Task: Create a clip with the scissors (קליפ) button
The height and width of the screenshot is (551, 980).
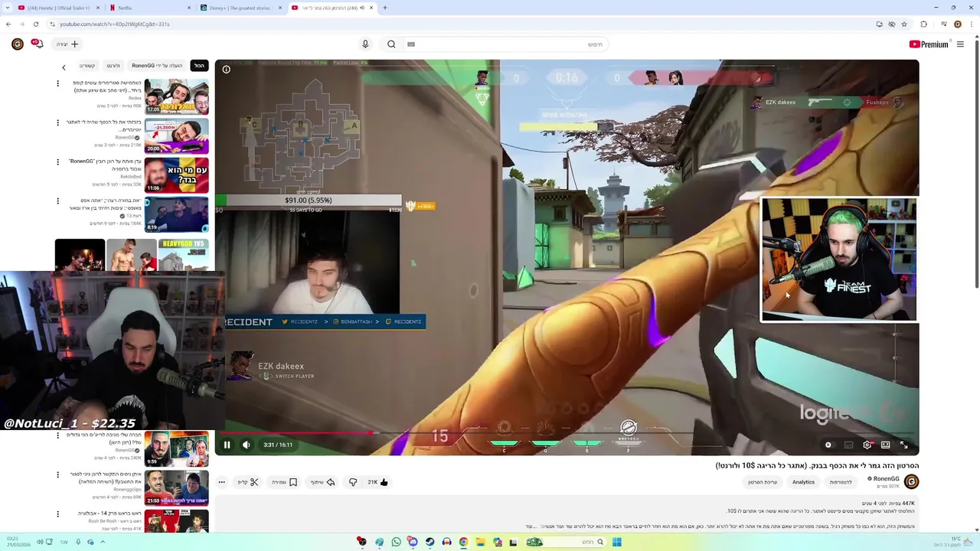Action: click(x=248, y=482)
